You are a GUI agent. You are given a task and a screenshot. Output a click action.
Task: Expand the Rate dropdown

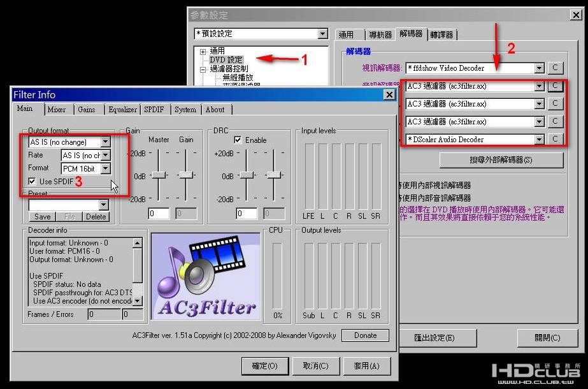pos(106,155)
